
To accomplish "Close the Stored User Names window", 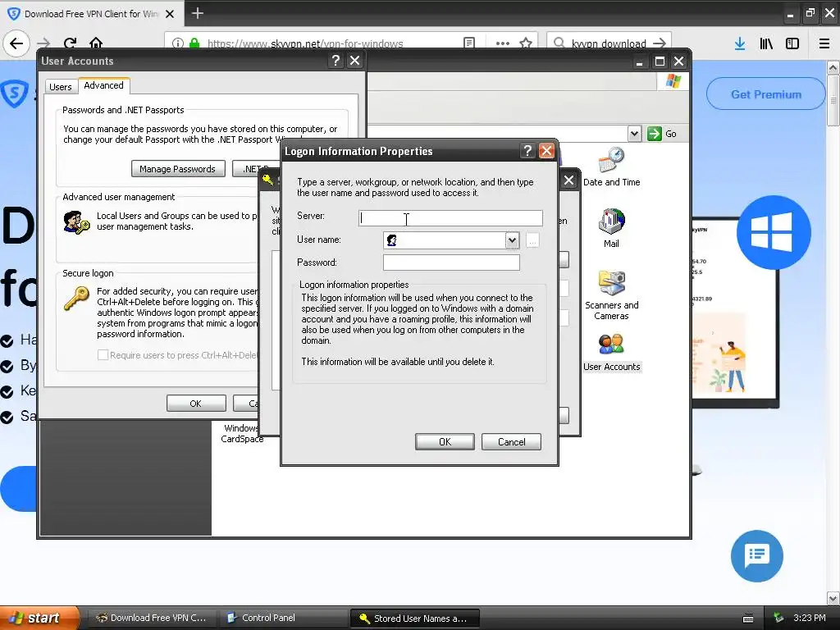I will pos(569,180).
